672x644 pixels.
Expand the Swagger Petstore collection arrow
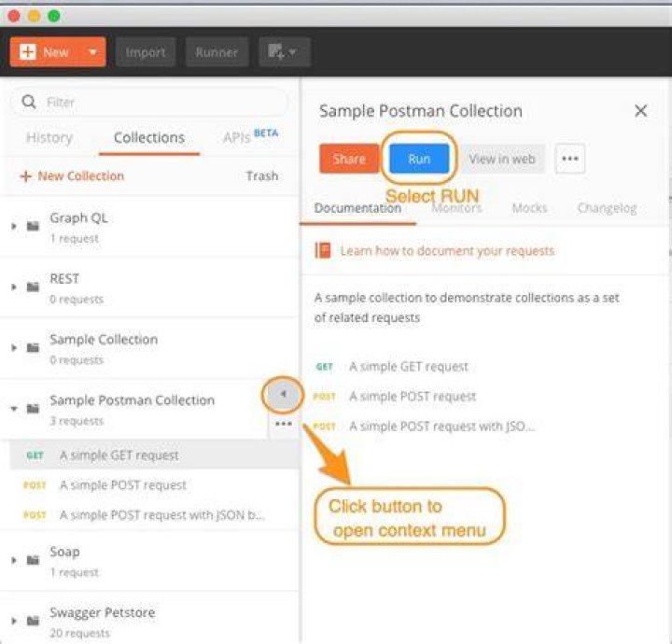pos(14,621)
